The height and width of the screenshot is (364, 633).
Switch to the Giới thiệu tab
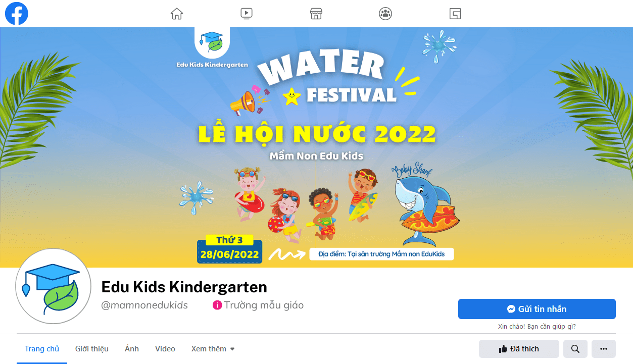coord(92,349)
